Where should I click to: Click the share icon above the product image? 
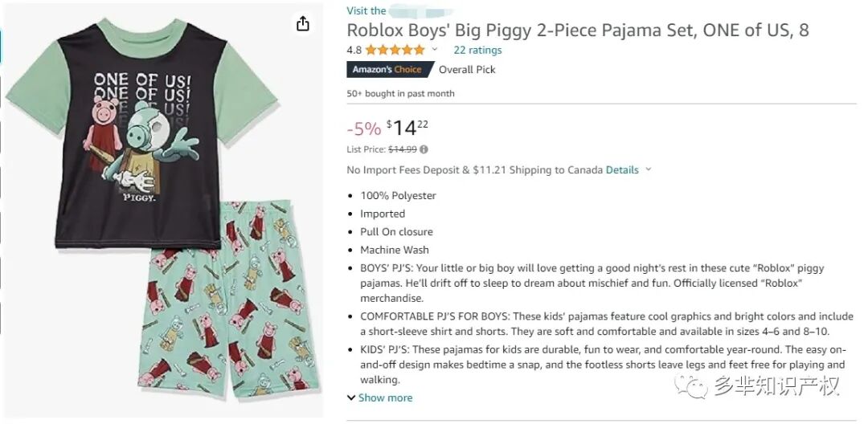coord(303,24)
